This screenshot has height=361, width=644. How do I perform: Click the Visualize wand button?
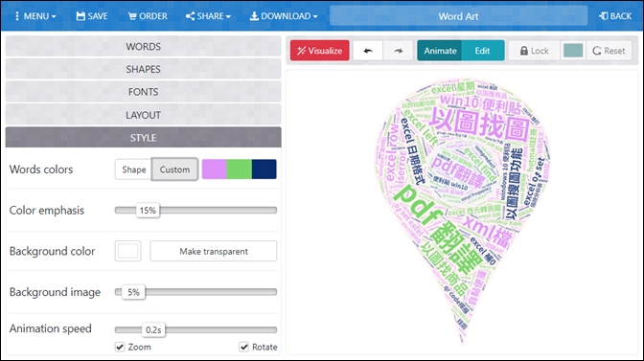319,51
